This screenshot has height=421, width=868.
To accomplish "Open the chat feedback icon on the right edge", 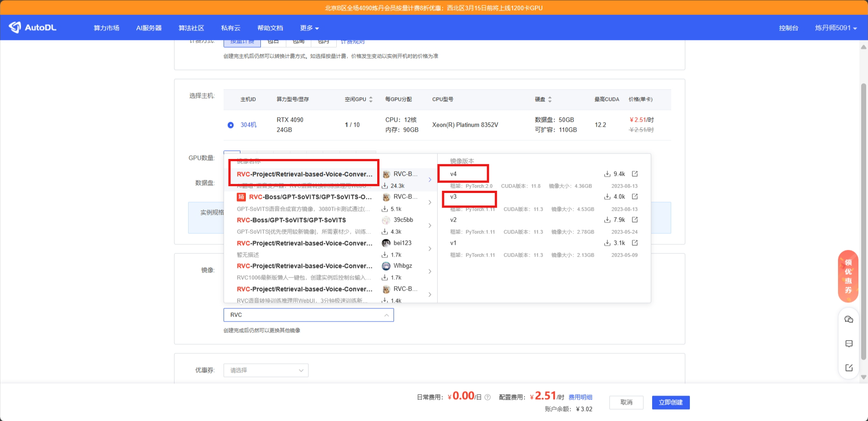I will (848, 343).
